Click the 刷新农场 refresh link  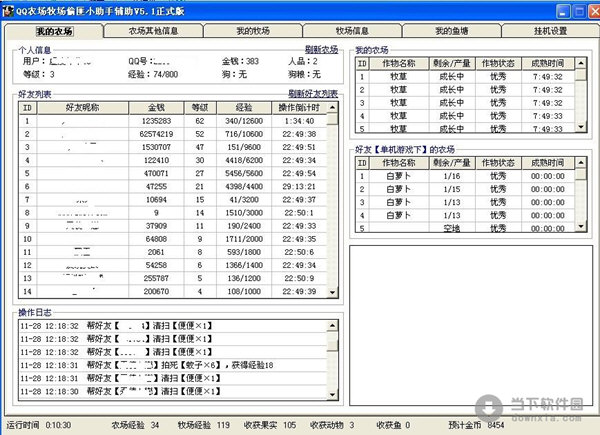tap(321, 49)
